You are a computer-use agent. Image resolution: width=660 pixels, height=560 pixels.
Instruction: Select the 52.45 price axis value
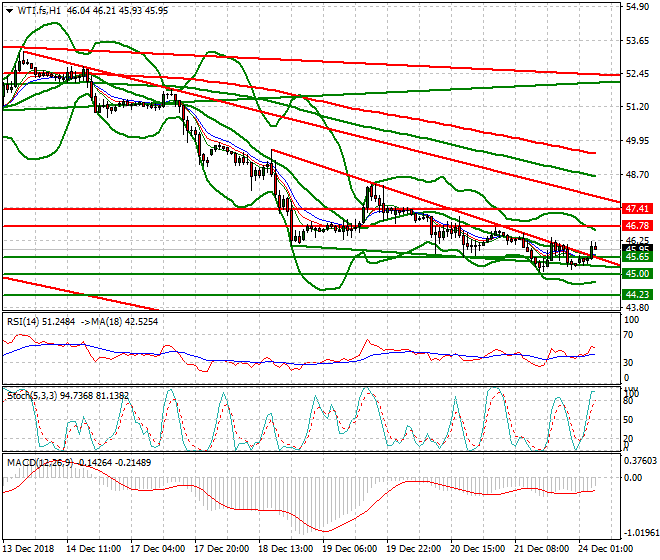coord(638,74)
